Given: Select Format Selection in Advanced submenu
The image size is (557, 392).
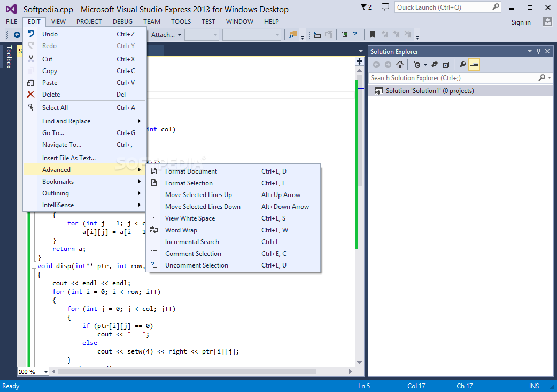Looking at the screenshot, I should click(x=234, y=183).
